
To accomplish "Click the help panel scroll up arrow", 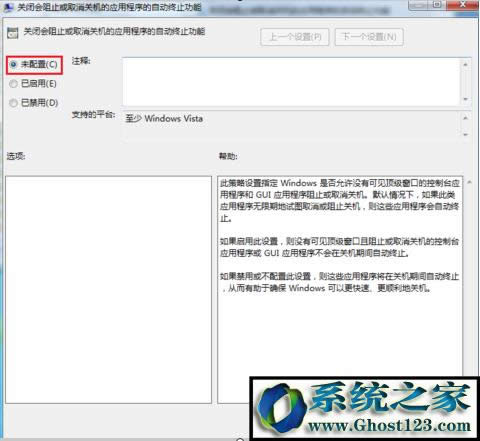I will tap(469, 182).
